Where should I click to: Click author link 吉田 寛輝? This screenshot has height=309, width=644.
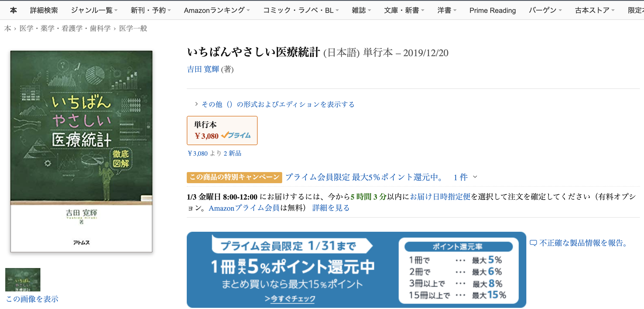tap(203, 69)
